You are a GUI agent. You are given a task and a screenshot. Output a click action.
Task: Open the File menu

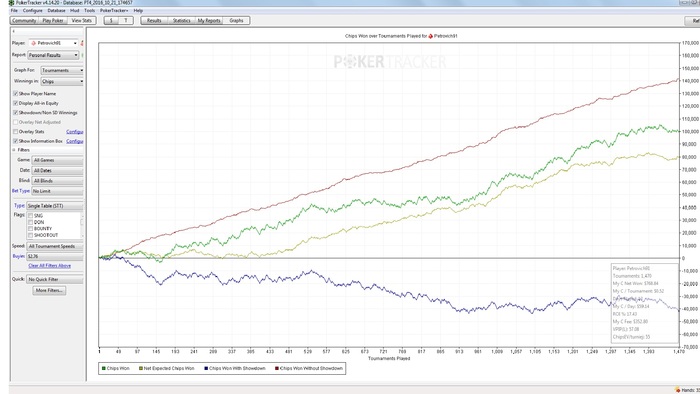click(14, 10)
